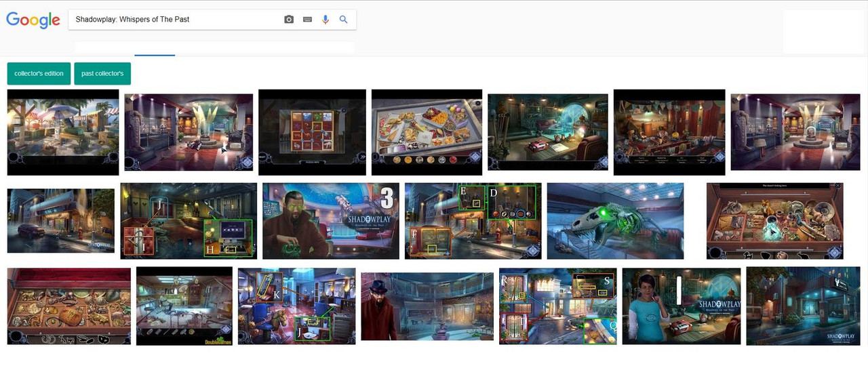The width and height of the screenshot is (868, 366).
Task: Open walkthrough thumbnail labeled E, D, F
Action: pyautogui.click(x=473, y=221)
